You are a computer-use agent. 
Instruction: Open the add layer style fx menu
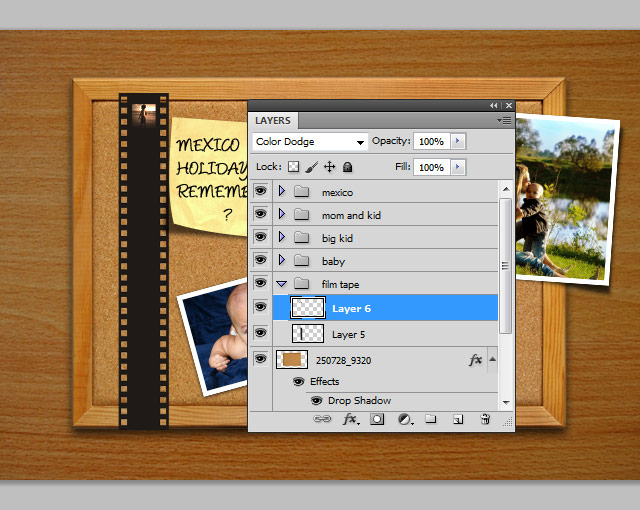click(350, 420)
